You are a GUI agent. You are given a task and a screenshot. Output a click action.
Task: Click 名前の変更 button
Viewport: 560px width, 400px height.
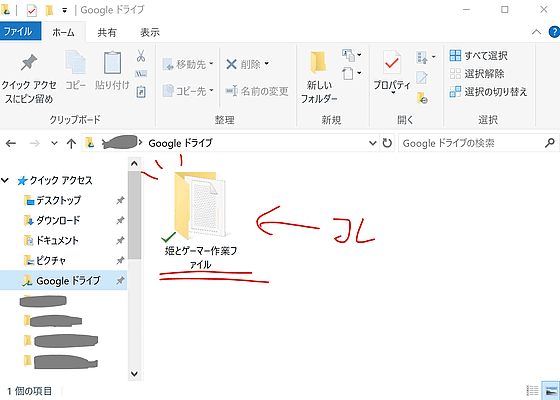click(x=257, y=91)
